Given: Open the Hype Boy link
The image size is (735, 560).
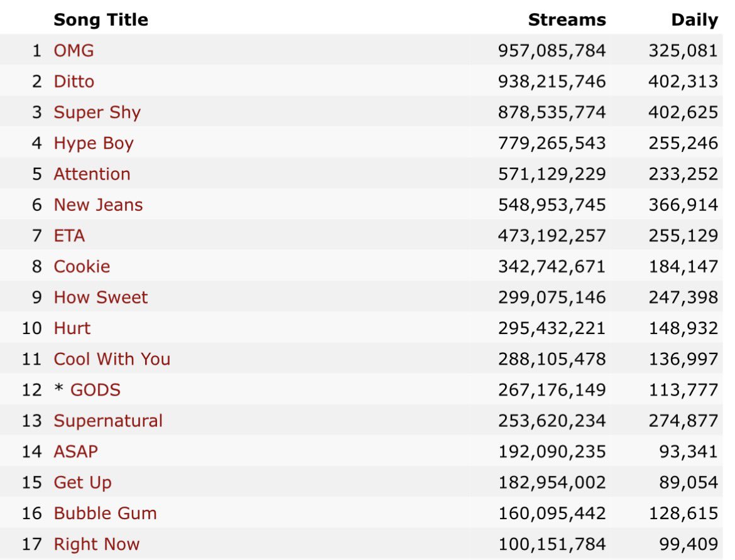Looking at the screenshot, I should coord(94,143).
